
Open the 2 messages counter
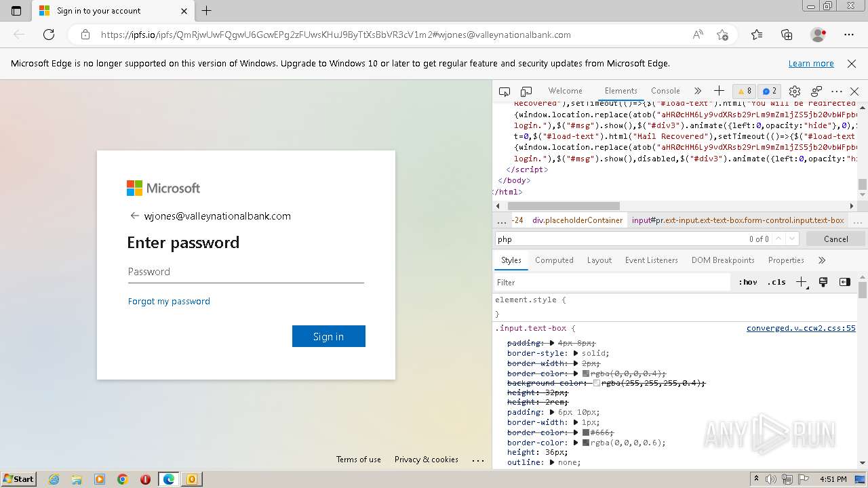pos(770,91)
